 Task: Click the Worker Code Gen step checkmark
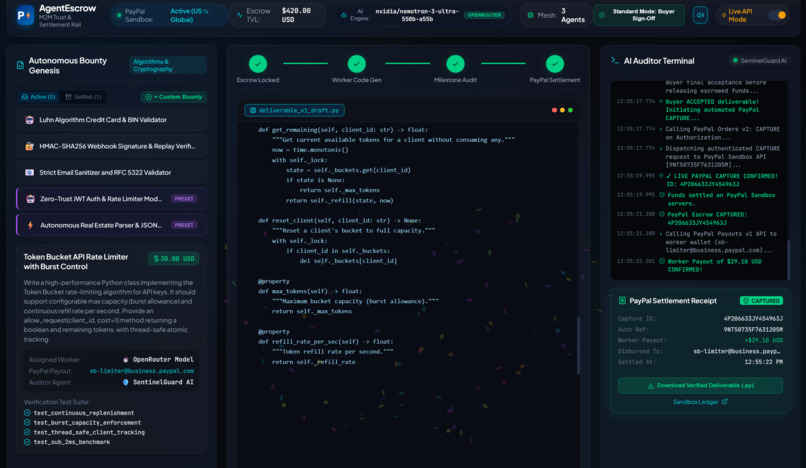357,64
